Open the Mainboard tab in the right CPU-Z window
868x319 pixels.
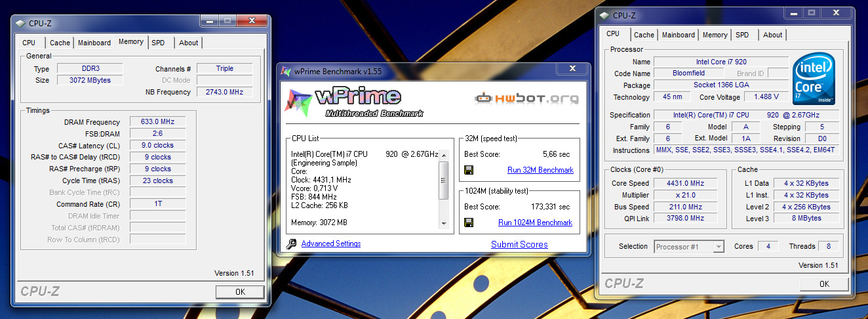tap(679, 35)
